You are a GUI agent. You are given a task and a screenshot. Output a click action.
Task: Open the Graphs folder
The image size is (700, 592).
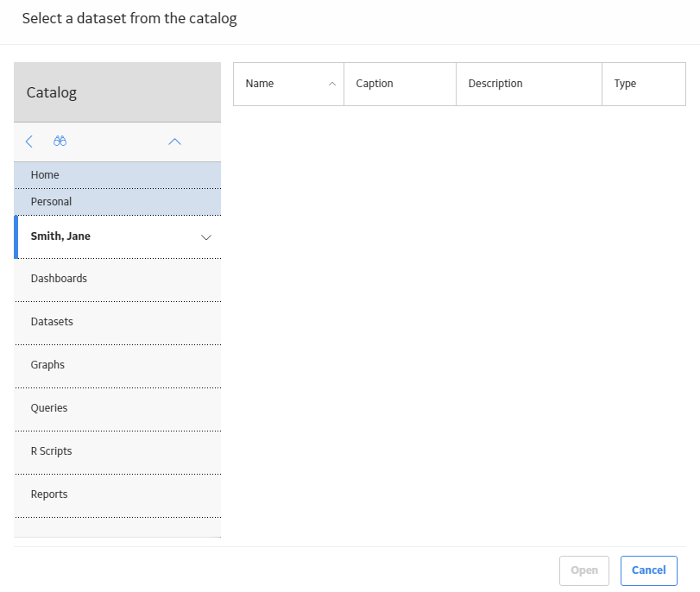[117, 366]
